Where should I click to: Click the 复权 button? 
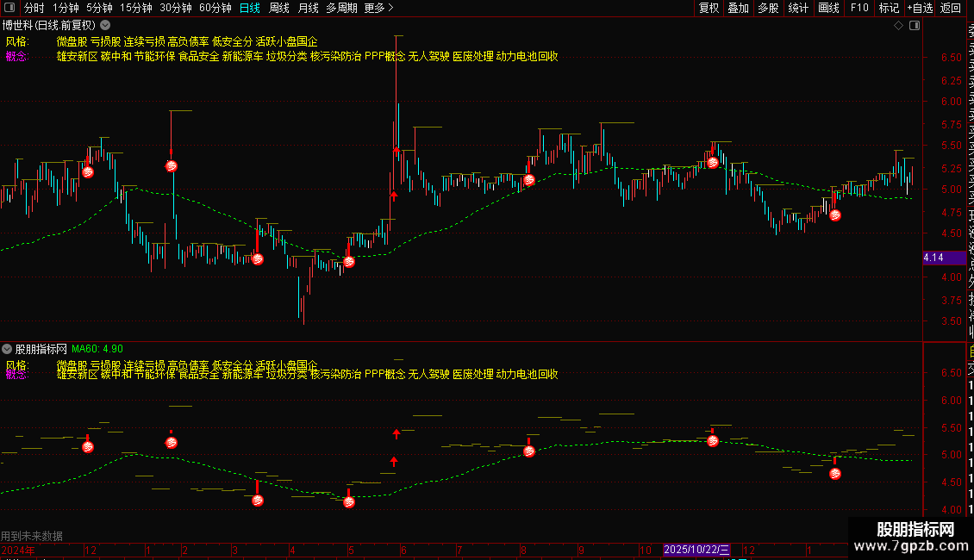709,8
